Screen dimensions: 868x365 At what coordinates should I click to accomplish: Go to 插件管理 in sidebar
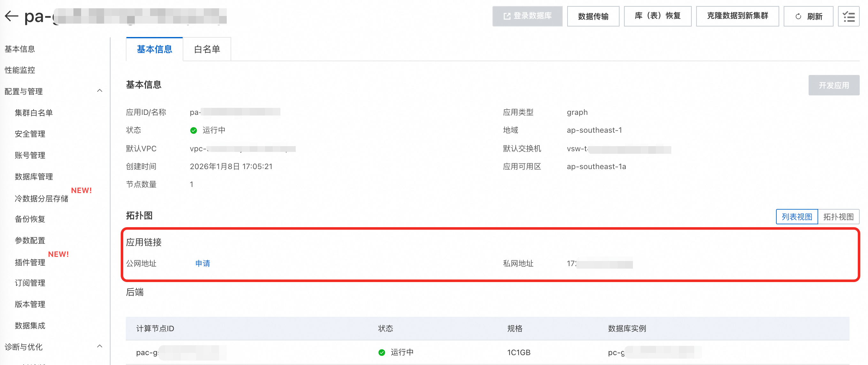click(x=30, y=262)
